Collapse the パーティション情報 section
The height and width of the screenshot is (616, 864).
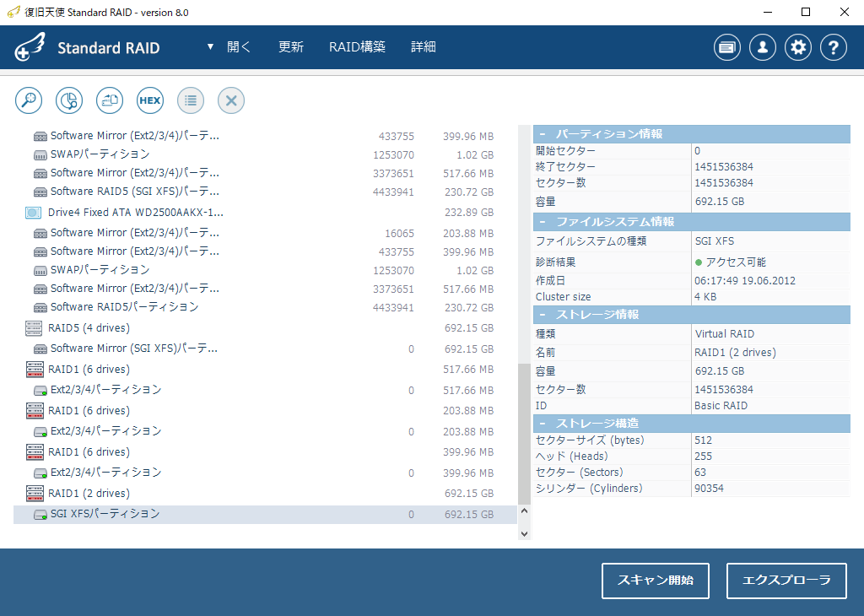pos(543,134)
